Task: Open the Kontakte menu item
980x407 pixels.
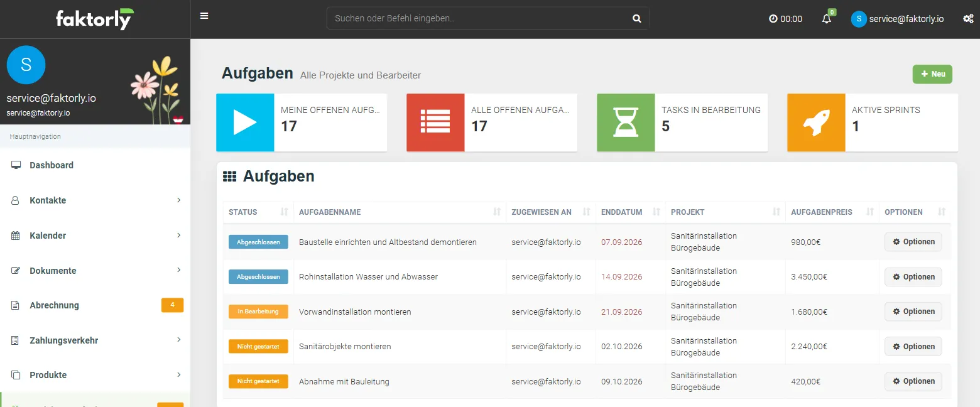Action: 95,200
